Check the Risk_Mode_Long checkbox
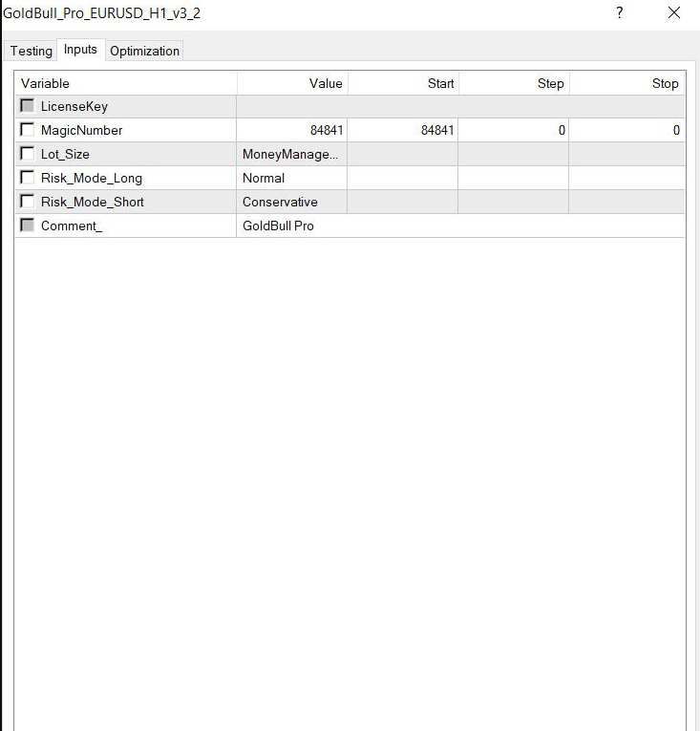 pos(27,178)
